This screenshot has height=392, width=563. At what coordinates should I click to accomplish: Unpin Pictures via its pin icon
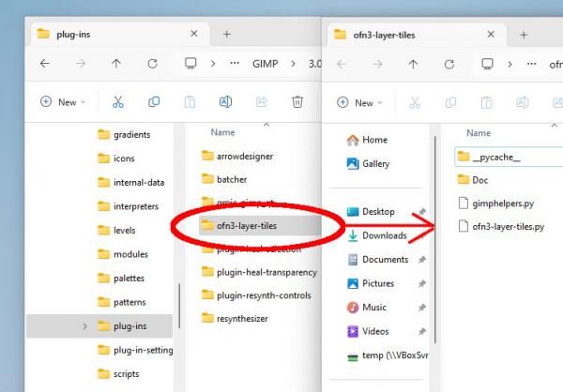pyautogui.click(x=422, y=283)
